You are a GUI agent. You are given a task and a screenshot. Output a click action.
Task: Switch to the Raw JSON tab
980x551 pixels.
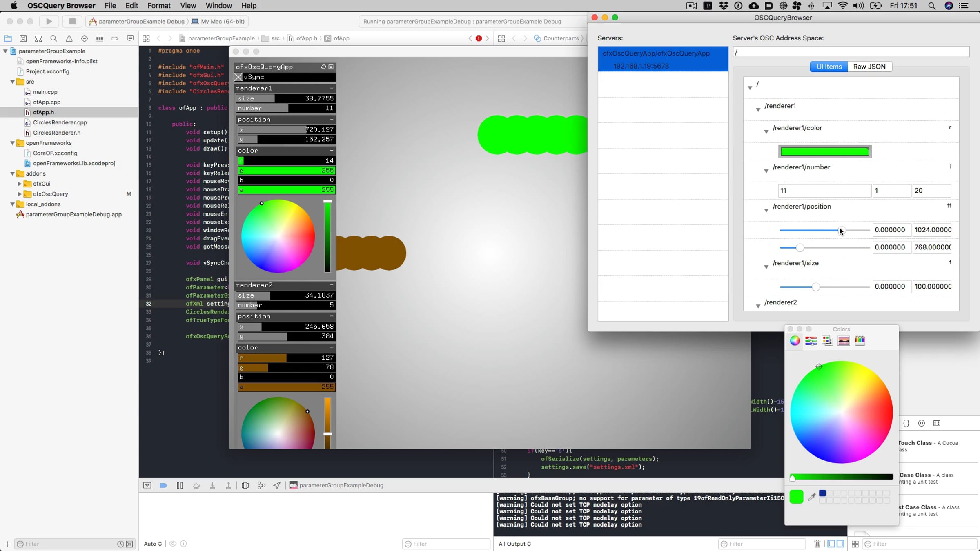click(x=869, y=67)
